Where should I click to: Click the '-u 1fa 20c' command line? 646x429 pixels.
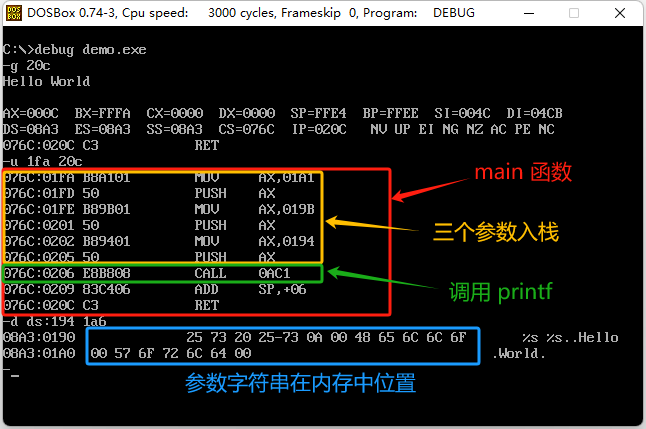[x=43, y=162]
